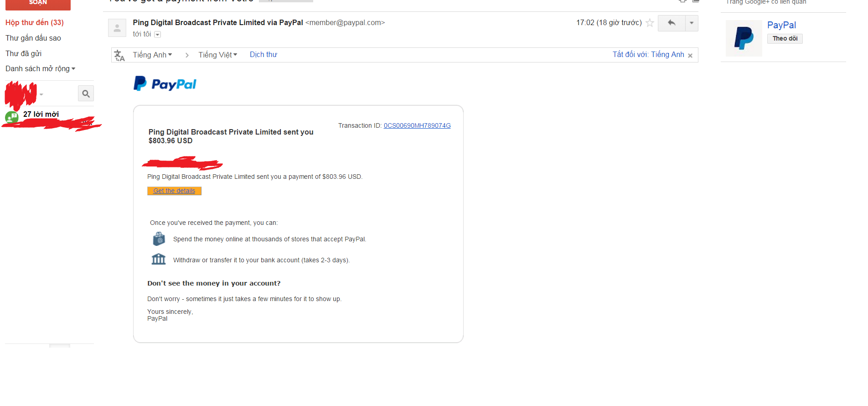Screen dimensions: 868x406
Task: Click the PayPal logo thumbnail in sidebar
Action: point(744,38)
